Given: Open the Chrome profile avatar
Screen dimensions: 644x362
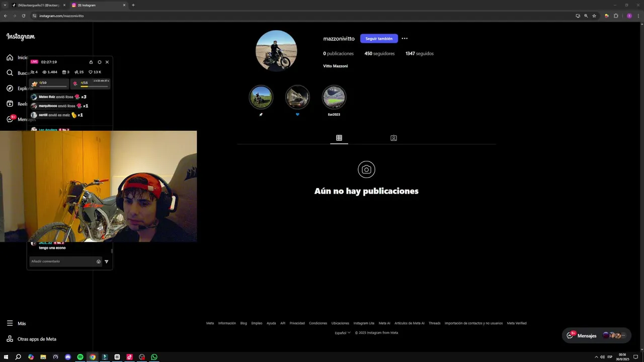Looking at the screenshot, I should pyautogui.click(x=629, y=16).
